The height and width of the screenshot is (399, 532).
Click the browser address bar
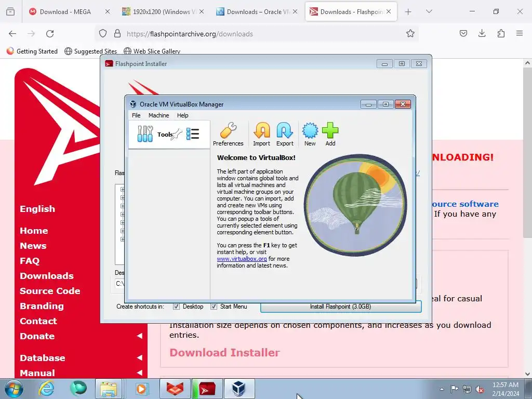pyautogui.click(x=258, y=34)
